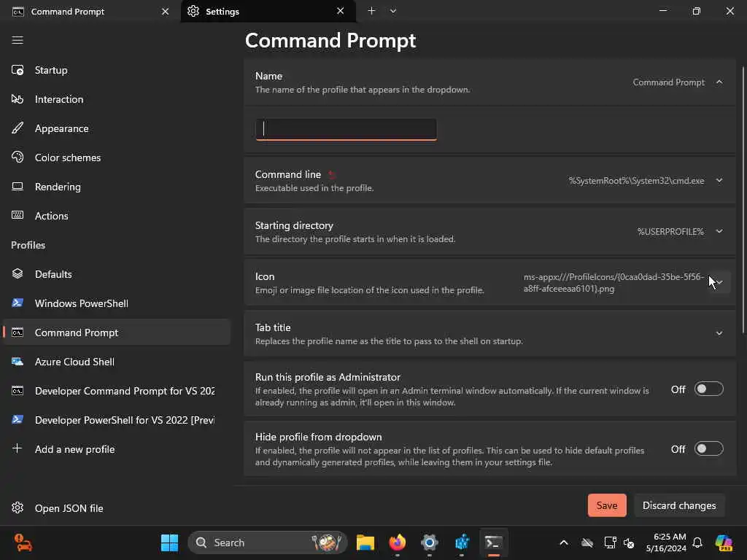Click the Color schemes palette icon
This screenshot has width=747, height=560.
(18, 157)
